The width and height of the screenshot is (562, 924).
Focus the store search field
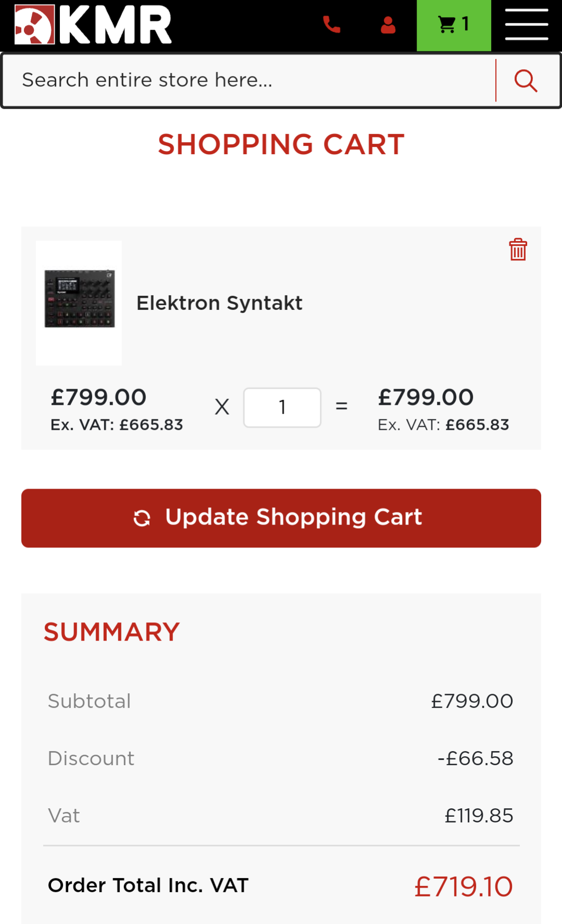(x=249, y=80)
